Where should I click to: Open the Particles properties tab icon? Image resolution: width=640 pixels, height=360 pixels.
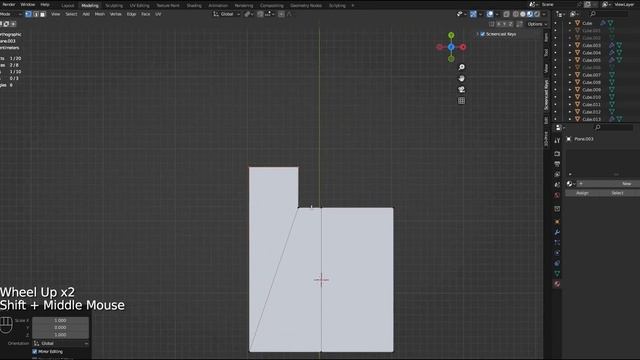(557, 242)
